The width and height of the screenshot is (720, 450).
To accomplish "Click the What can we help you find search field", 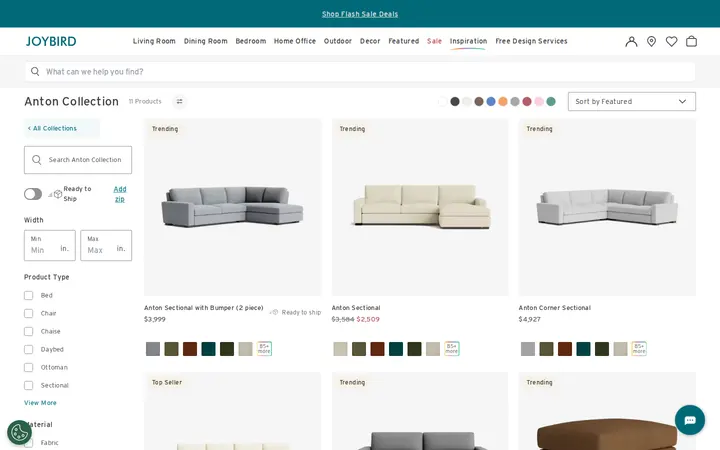I will [360, 72].
